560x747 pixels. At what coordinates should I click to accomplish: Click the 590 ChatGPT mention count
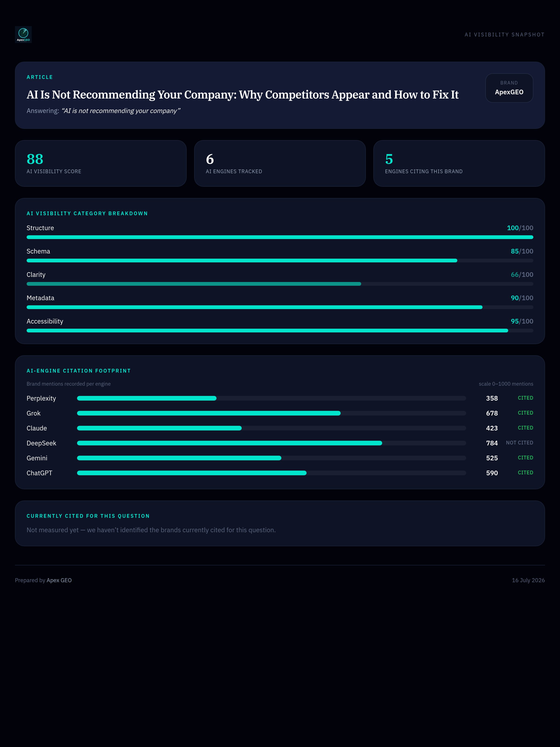[492, 473]
